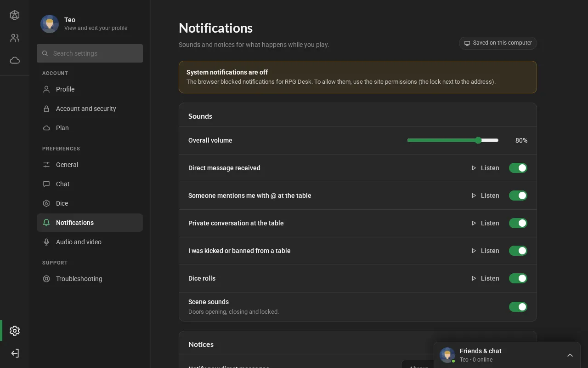588x368 pixels.
Task: Click the Saved on this computer badge
Action: [x=498, y=43]
